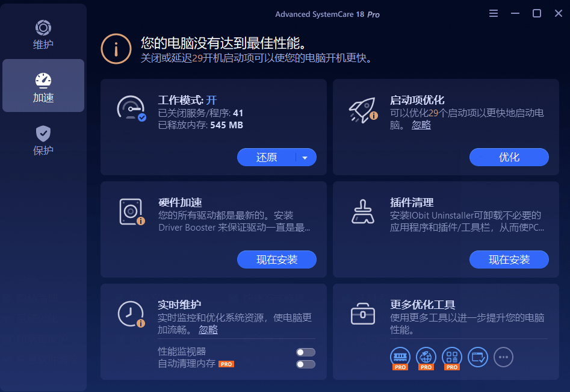Viewport: 570px width, 392px height.
Task: Click the 实时维护 clock icon
Action: coord(130,313)
